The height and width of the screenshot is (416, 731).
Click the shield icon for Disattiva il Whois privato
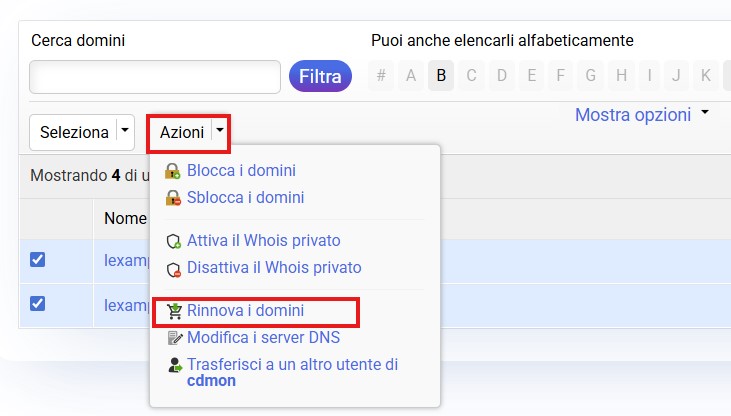[173, 268]
